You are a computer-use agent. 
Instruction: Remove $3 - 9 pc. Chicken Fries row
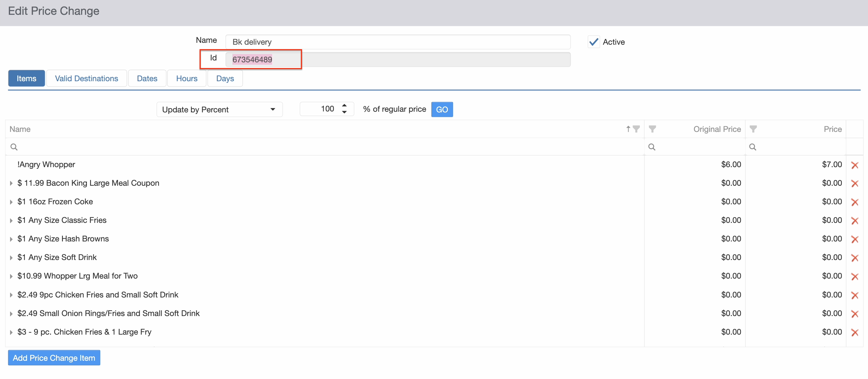pyautogui.click(x=854, y=332)
